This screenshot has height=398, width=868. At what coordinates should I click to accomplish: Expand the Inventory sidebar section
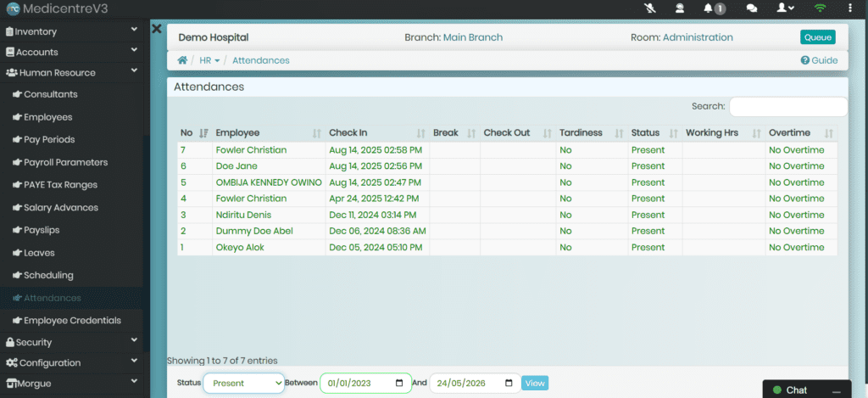pos(71,31)
